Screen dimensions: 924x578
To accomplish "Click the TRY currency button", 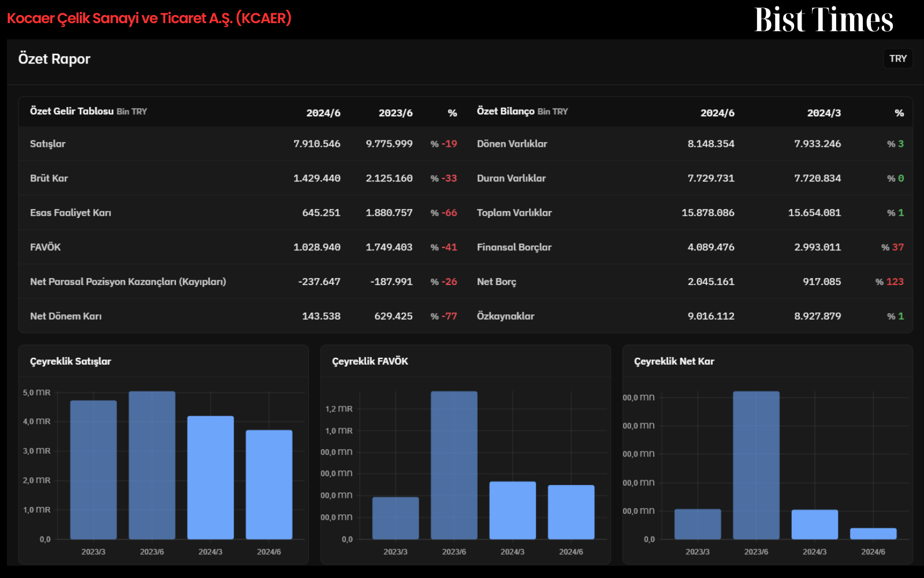I will coord(898,58).
